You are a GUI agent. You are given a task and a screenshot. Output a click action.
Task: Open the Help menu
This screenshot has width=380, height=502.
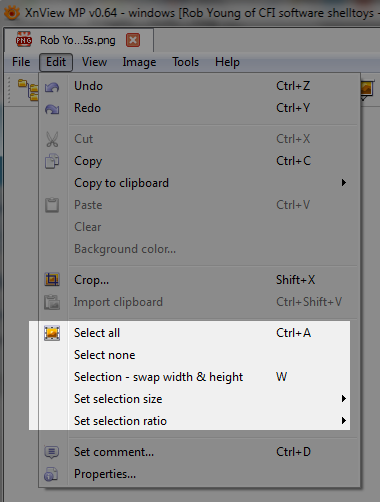tap(227, 62)
